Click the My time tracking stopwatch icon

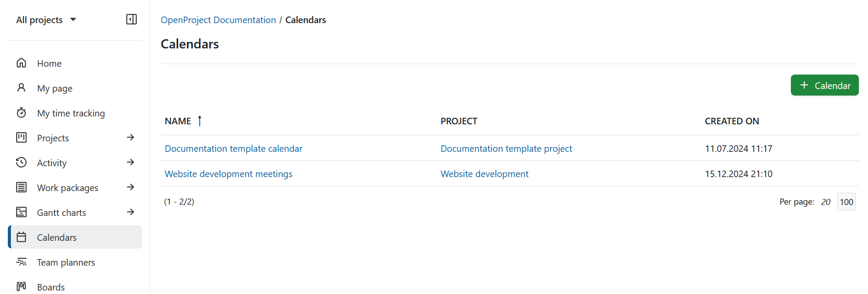(x=21, y=113)
